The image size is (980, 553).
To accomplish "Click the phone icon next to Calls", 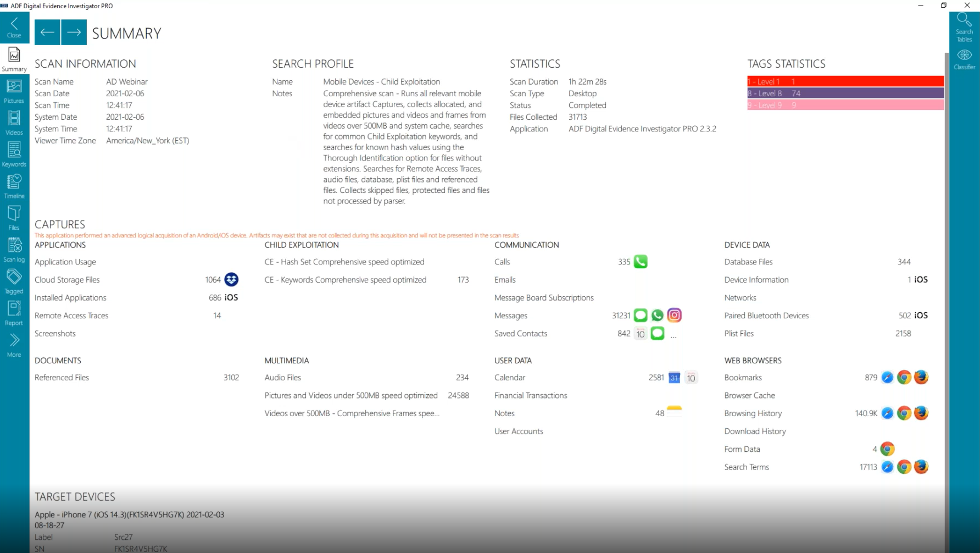I will pos(641,262).
